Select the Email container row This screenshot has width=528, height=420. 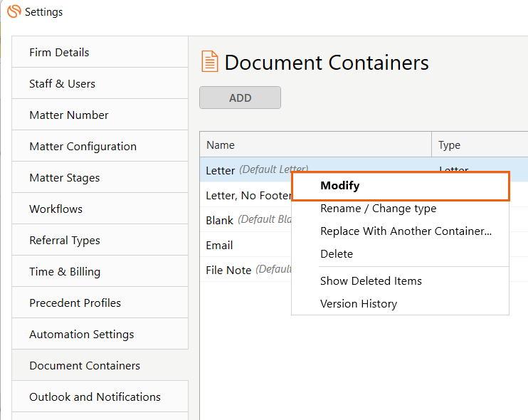tap(220, 246)
